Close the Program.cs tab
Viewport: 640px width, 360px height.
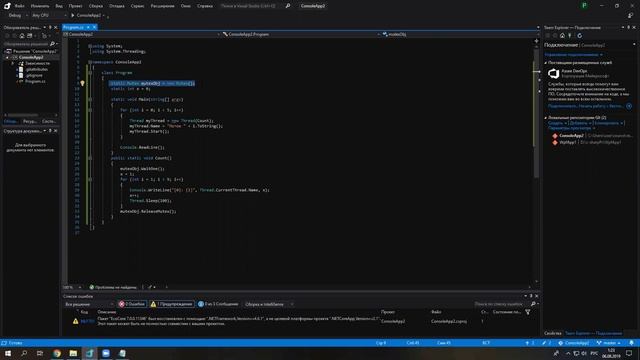point(94,27)
